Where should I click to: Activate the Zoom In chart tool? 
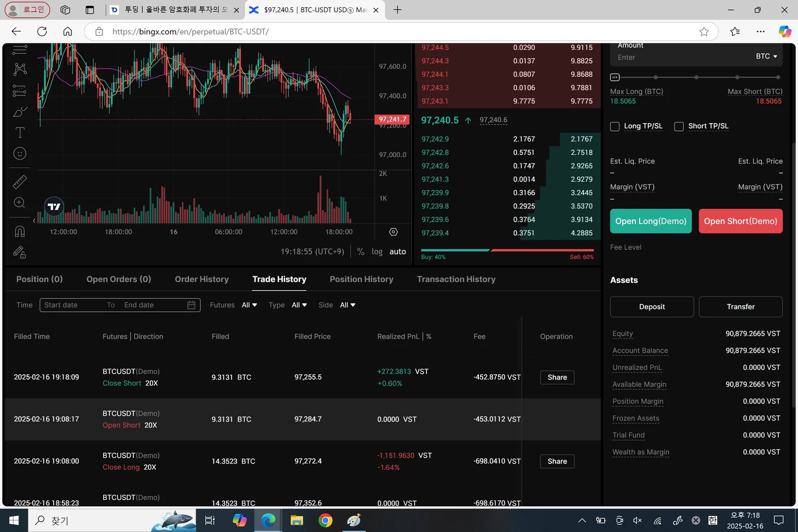tap(20, 202)
